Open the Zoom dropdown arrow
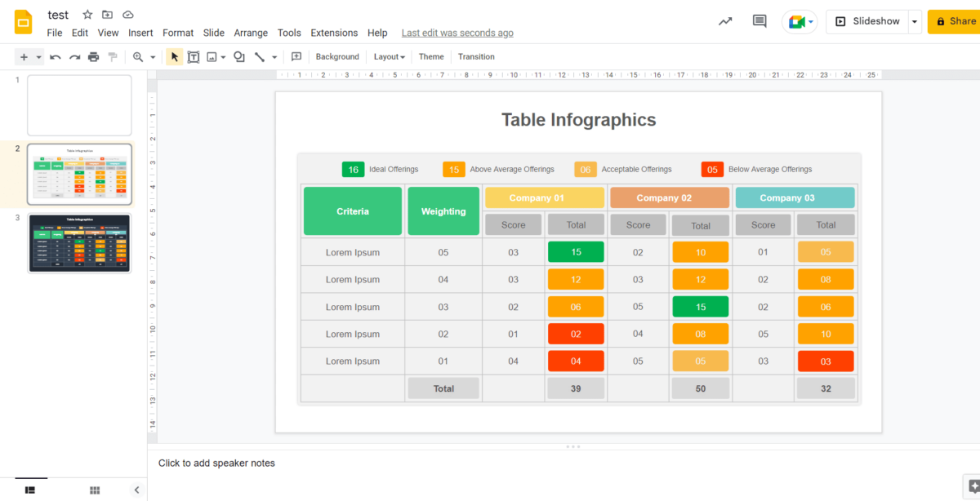The height and width of the screenshot is (501, 980). click(x=151, y=56)
